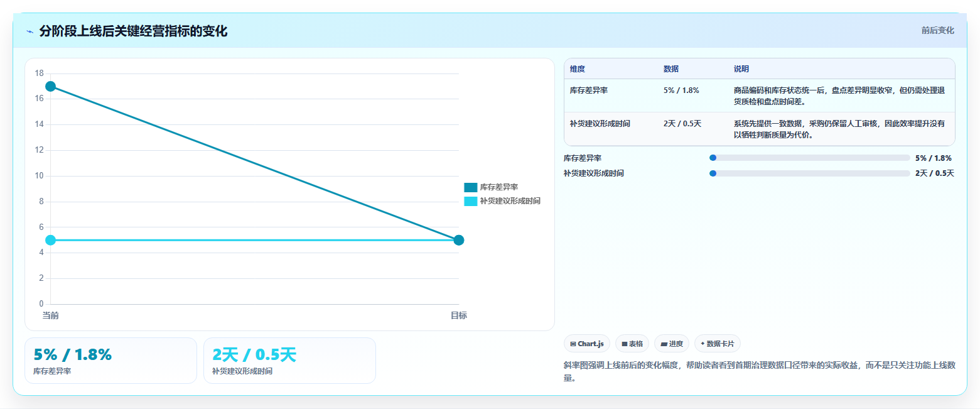Screen dimensions: 980x409
Task: Click the 库存差异率 progress bar
Action: click(x=809, y=158)
